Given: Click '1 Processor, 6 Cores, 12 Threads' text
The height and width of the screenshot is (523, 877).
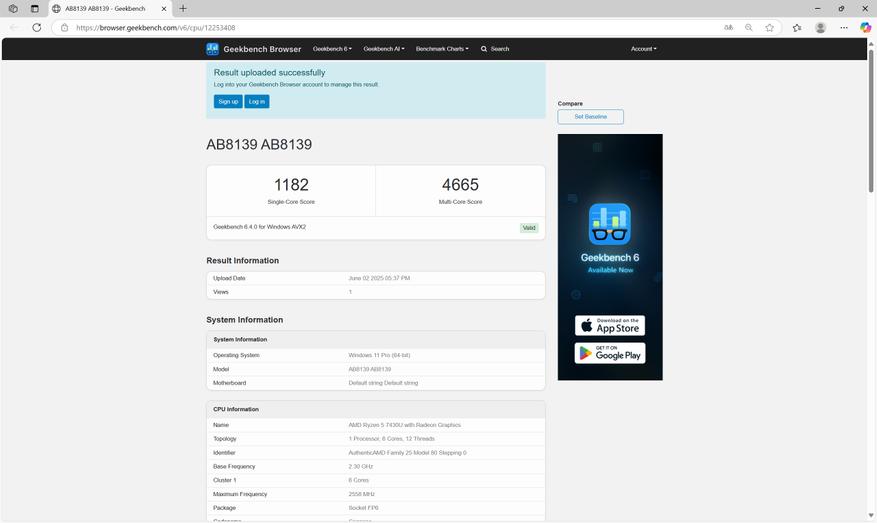Looking at the screenshot, I should (x=392, y=439).
